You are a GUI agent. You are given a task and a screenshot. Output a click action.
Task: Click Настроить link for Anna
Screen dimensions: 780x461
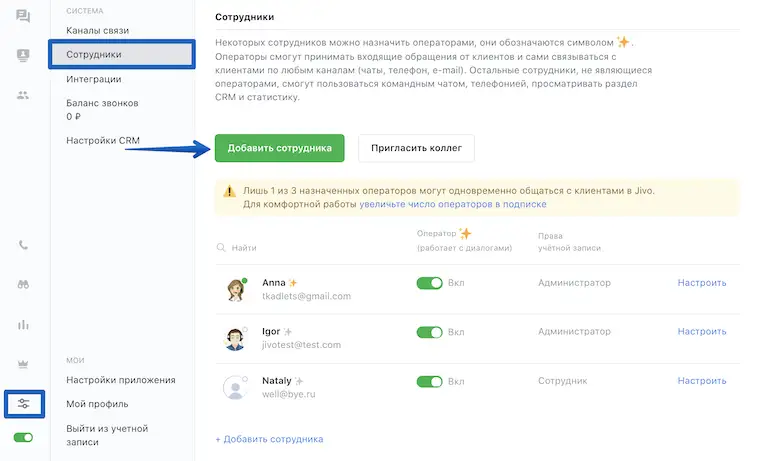tap(701, 283)
